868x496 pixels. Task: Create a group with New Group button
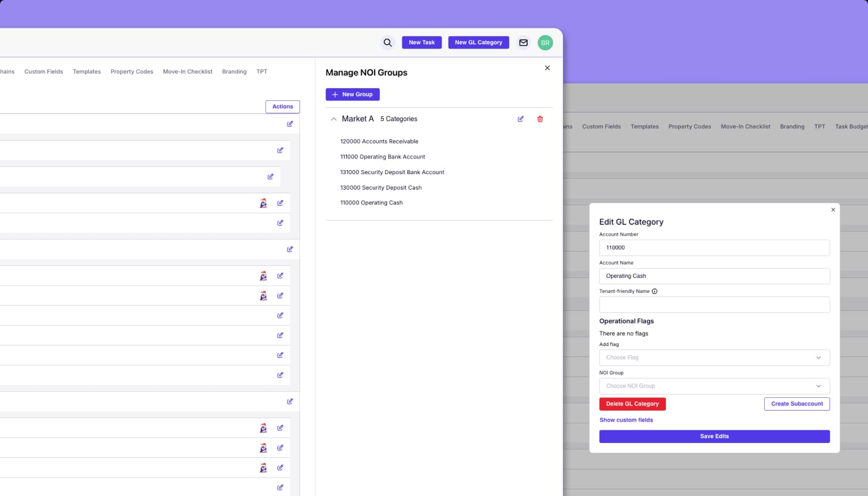352,94
